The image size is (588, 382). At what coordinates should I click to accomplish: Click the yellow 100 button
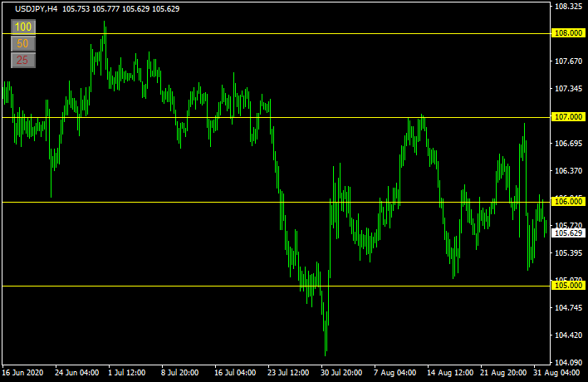click(x=23, y=27)
